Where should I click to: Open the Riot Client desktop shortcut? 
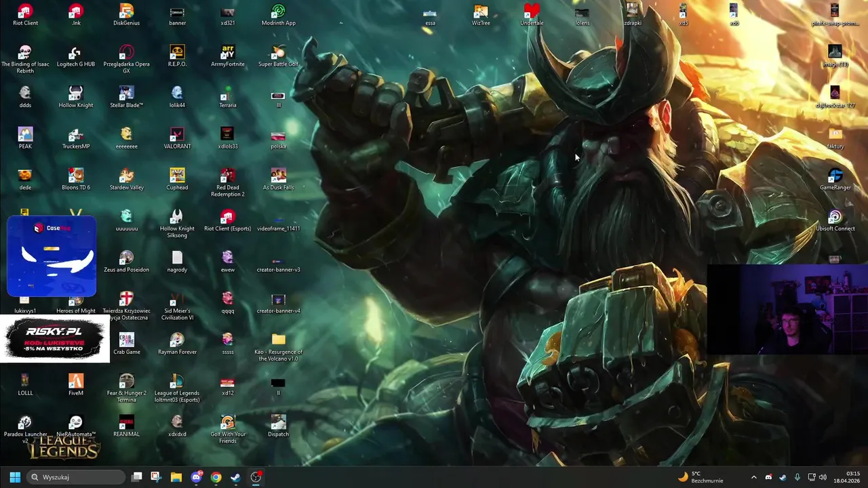click(x=25, y=15)
